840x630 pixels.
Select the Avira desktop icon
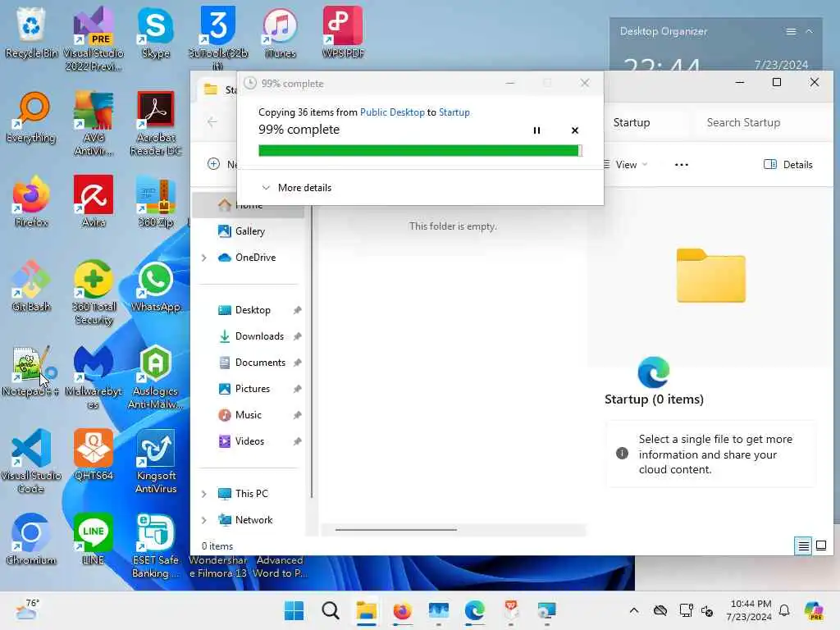pyautogui.click(x=94, y=202)
